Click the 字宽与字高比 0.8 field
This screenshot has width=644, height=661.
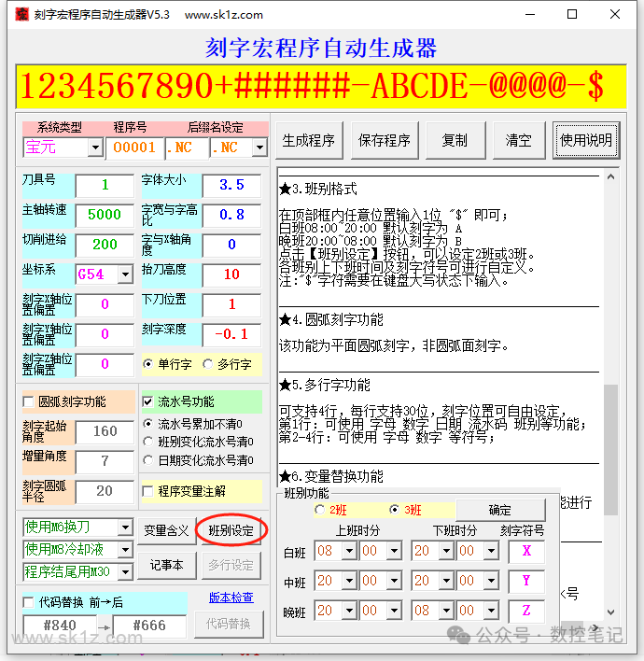[x=231, y=215]
